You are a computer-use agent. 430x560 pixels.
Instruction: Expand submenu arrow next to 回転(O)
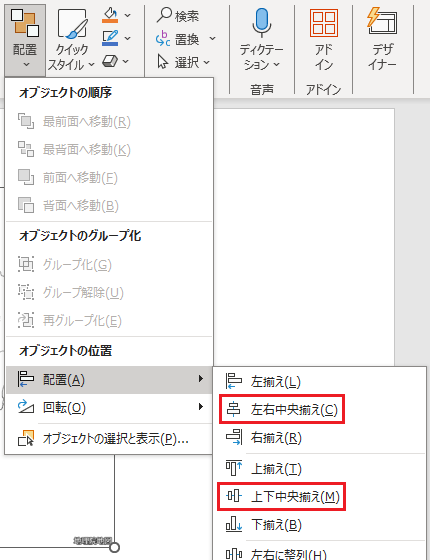pos(201,407)
